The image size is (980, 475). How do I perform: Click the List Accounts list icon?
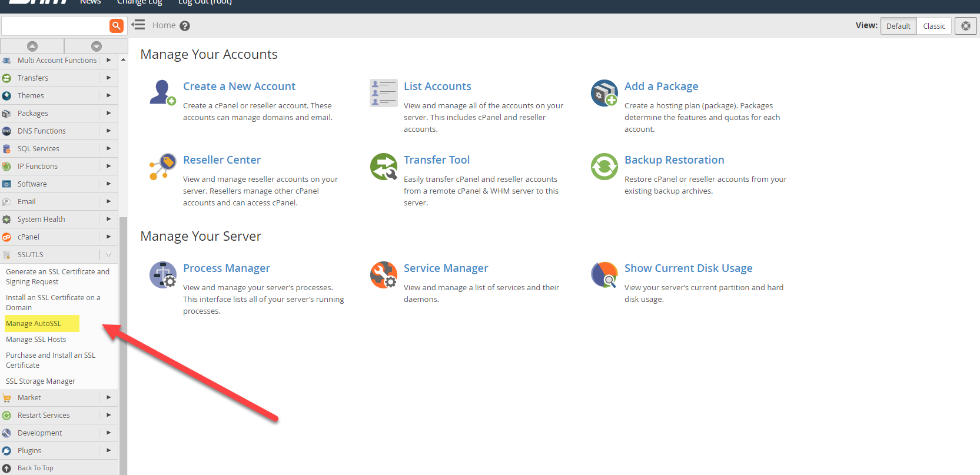(x=384, y=93)
